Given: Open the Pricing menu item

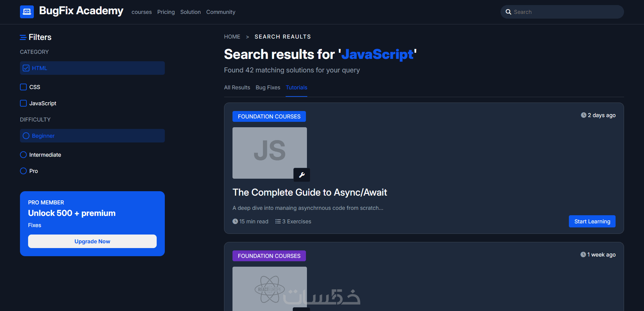Looking at the screenshot, I should click(x=166, y=12).
